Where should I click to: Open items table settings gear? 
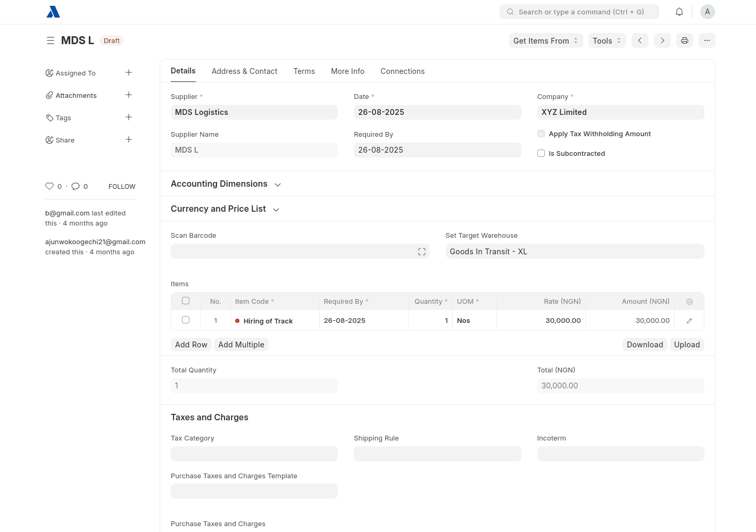[x=689, y=302]
